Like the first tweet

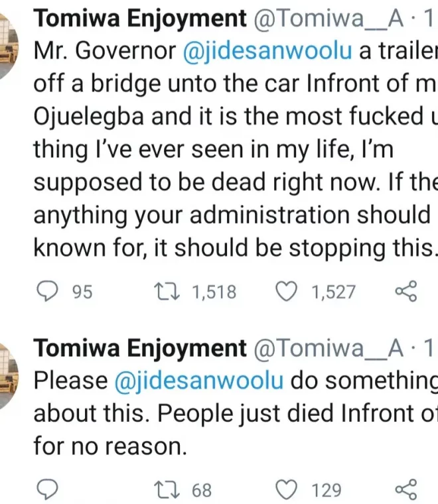[x=285, y=292]
